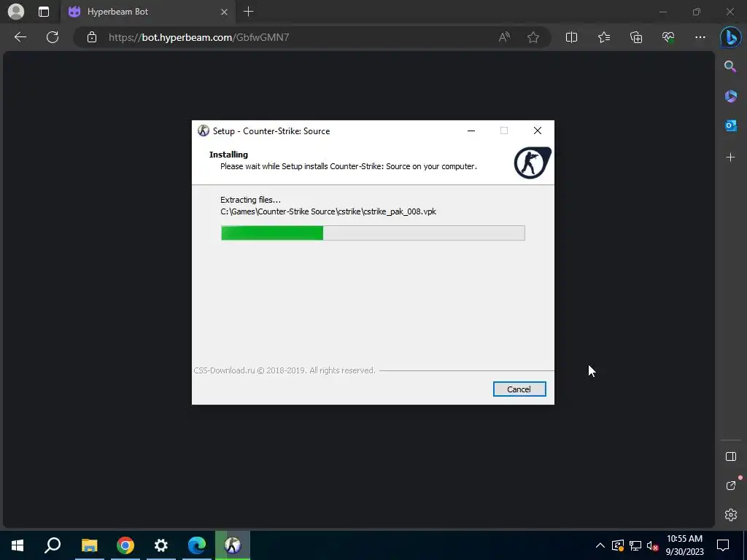Go back in the browser
The image size is (747, 560).
coord(20,37)
